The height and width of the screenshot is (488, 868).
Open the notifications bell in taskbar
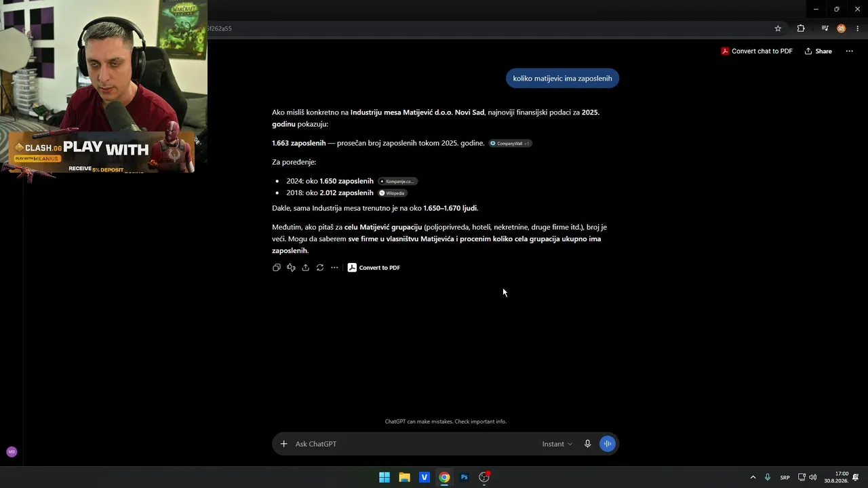(856, 477)
